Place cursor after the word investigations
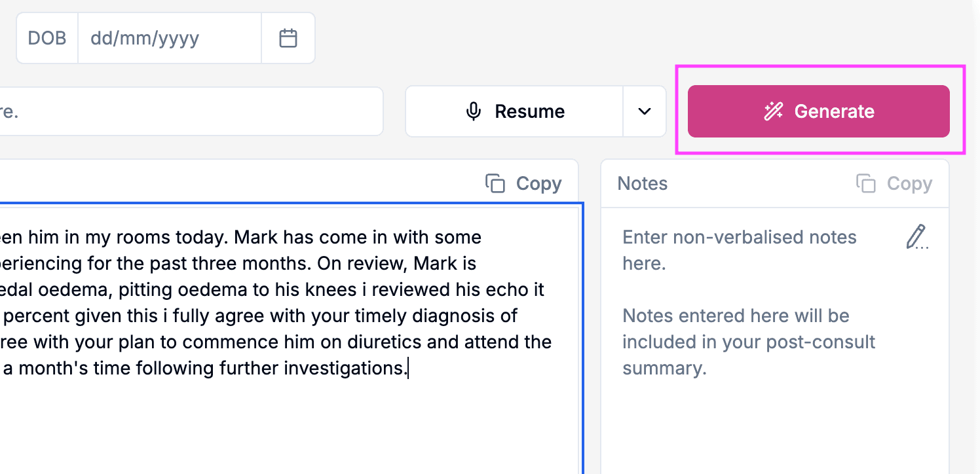 (x=407, y=369)
